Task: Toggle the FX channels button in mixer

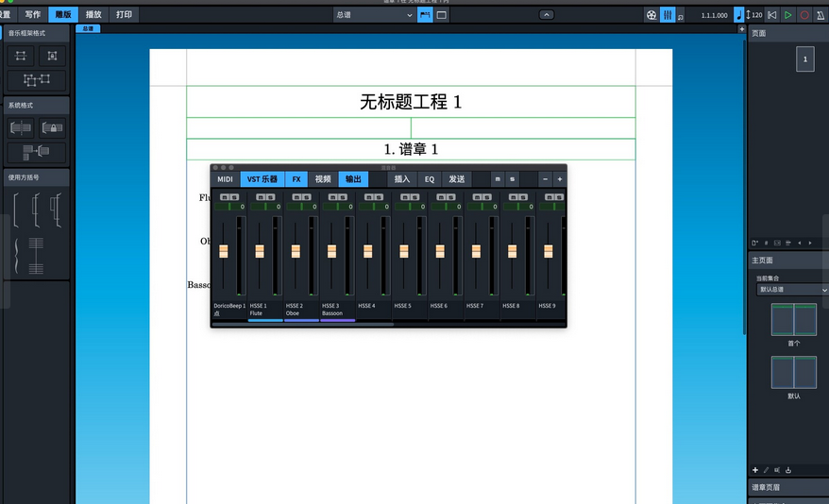Action: point(296,178)
